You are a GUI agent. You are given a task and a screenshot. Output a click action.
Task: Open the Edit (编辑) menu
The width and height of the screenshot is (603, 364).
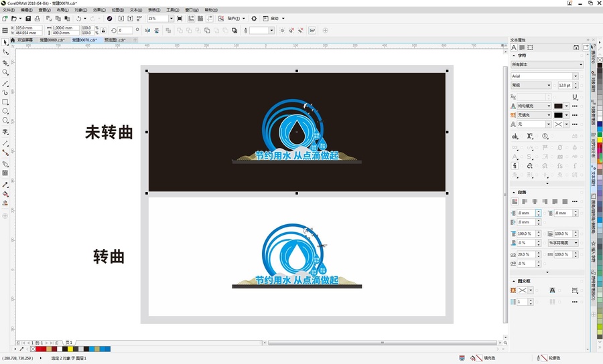[x=26, y=10]
